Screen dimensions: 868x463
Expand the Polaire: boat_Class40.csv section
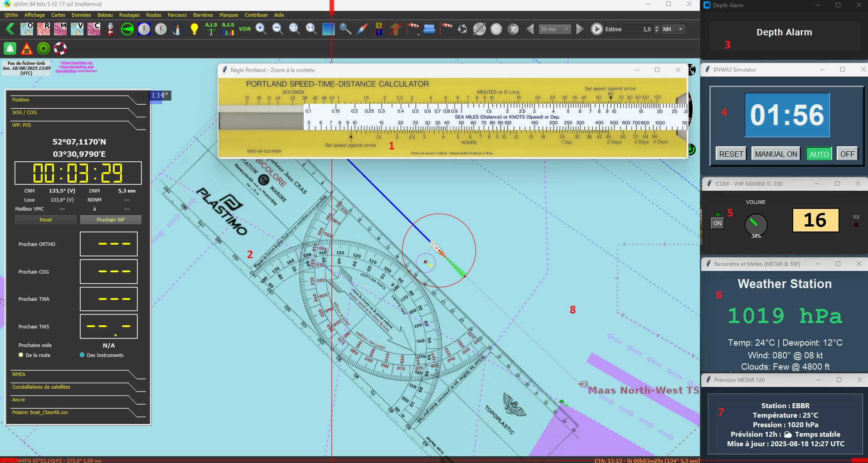78,412
